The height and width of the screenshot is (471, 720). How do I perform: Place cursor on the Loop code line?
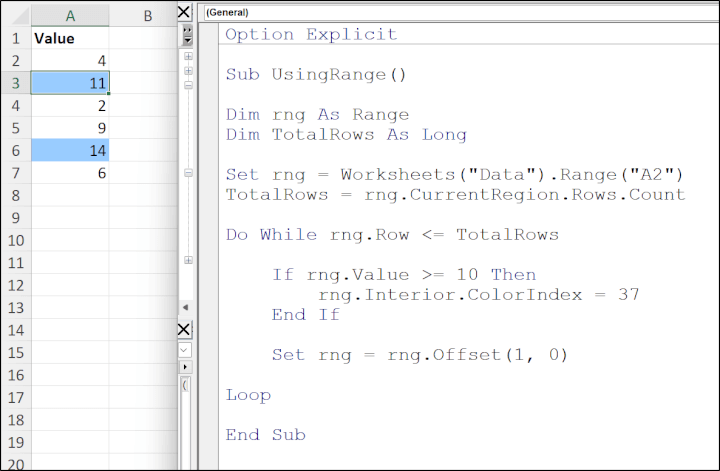248,395
